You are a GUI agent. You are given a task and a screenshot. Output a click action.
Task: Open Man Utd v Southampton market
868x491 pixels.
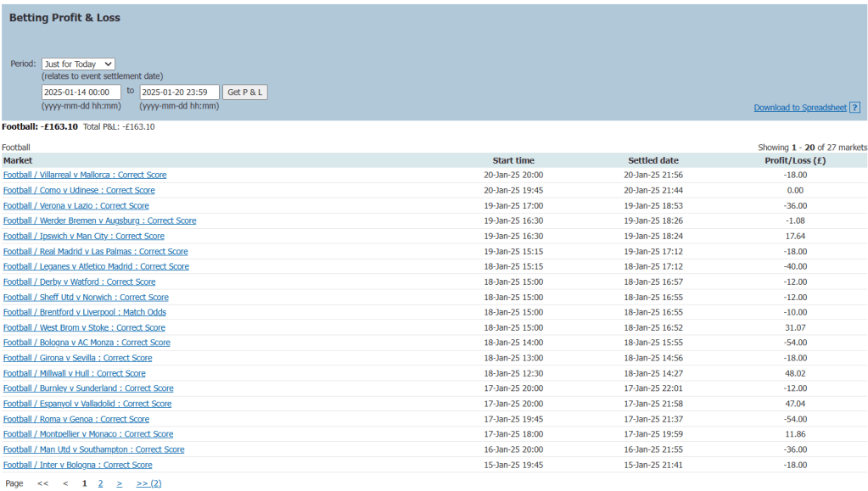click(x=93, y=450)
